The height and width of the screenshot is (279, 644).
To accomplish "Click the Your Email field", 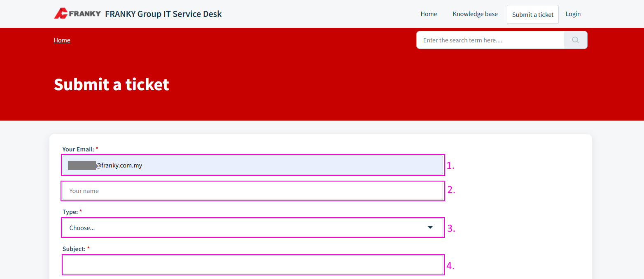I will 253,165.
